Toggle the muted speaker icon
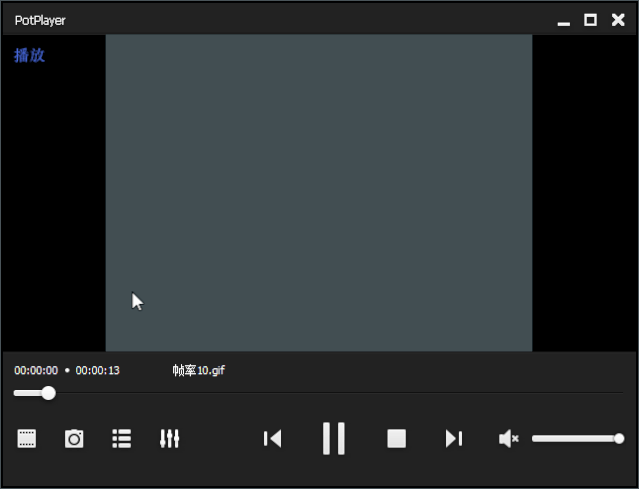Viewport: 639px width, 489px height. click(x=508, y=438)
